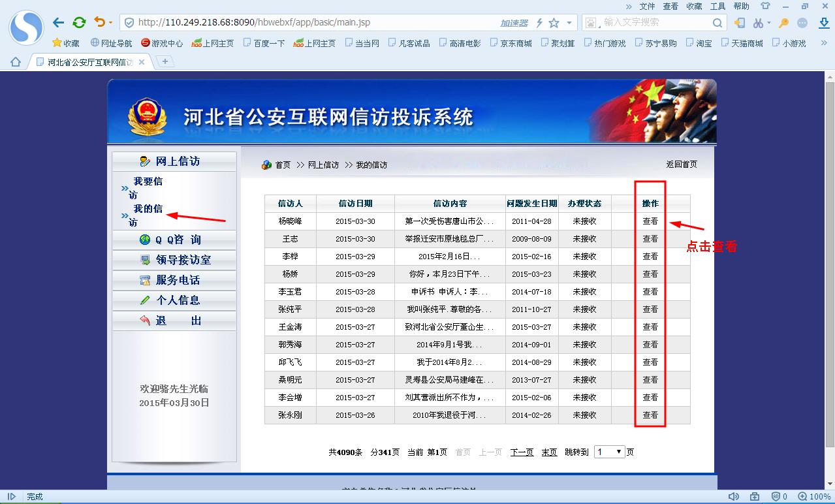Image resolution: width=835 pixels, height=504 pixels.
Task: Open the 收藏 menu in menu bar
Action: pyautogui.click(x=694, y=6)
